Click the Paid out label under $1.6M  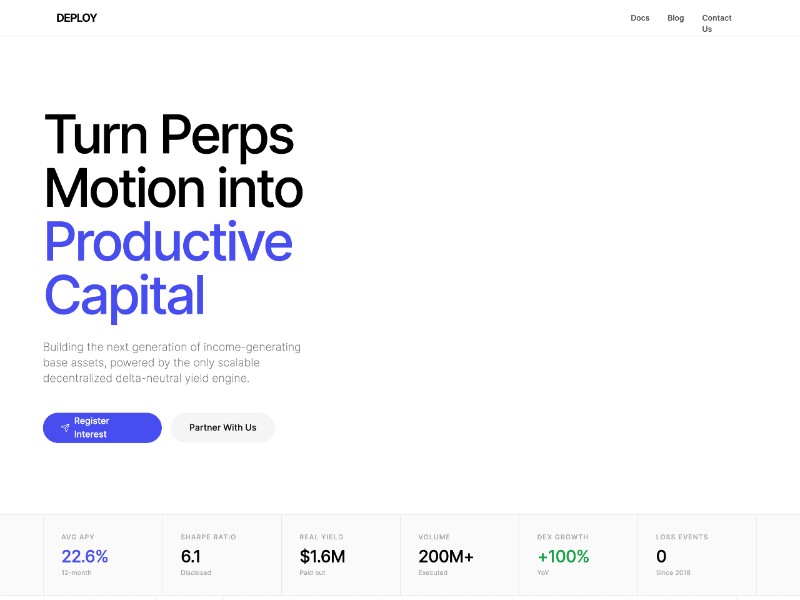click(313, 573)
